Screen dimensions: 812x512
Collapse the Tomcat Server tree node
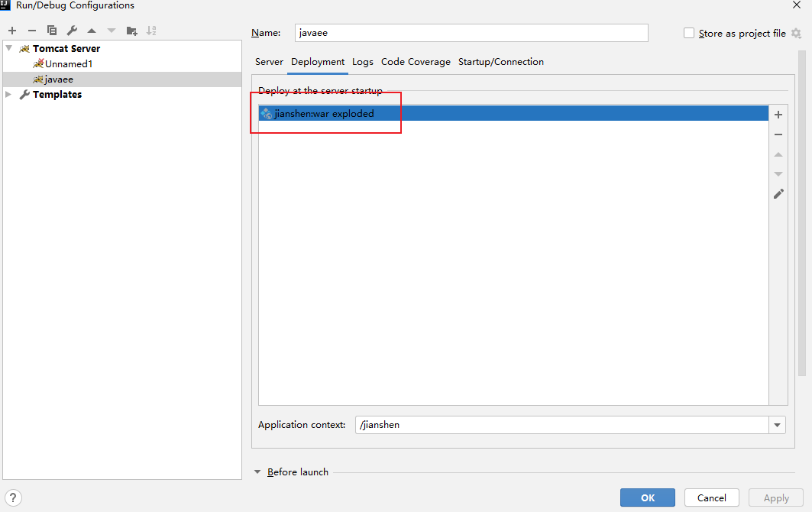pos(9,48)
